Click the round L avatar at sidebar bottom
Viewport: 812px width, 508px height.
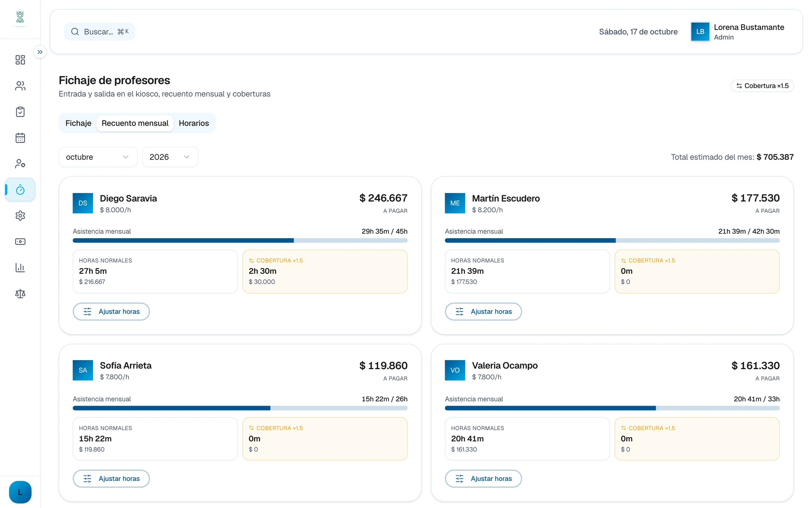(20, 492)
